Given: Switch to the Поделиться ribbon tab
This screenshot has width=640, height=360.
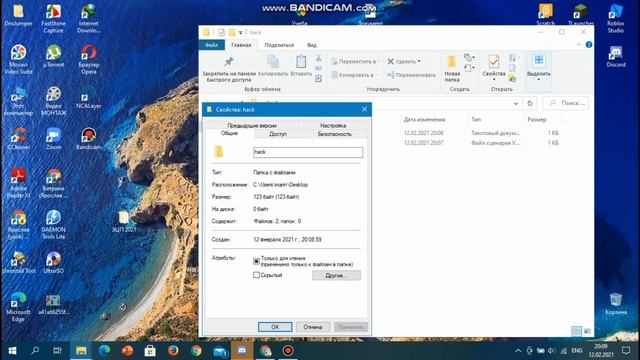Looking at the screenshot, I should (279, 45).
